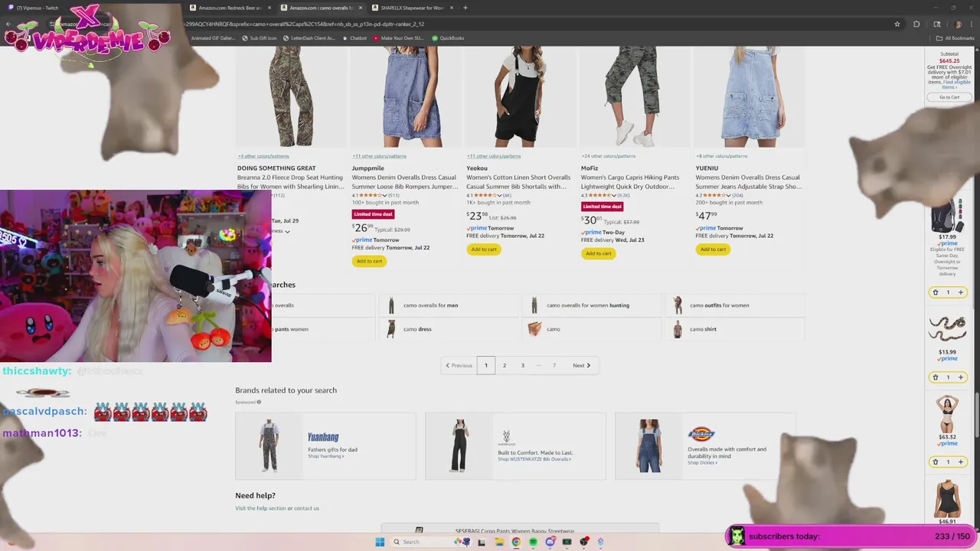Delete $13.99 snake item from cart
This screenshot has width=980, height=551.
coord(935,377)
